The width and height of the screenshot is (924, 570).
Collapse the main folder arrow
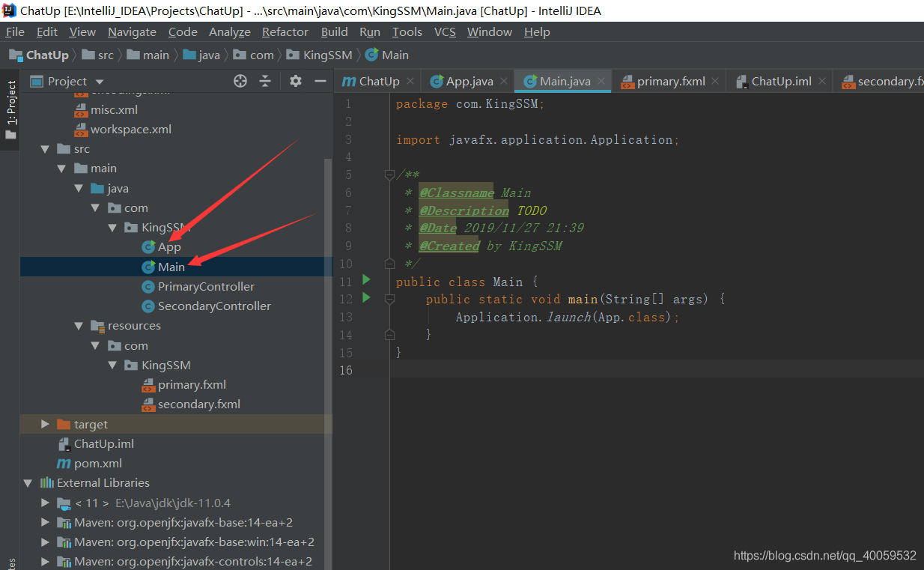(62, 169)
